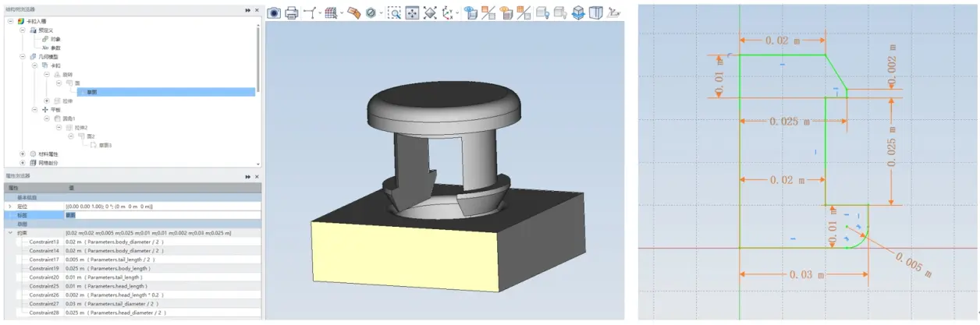Click the fit-all view diamond icon

[x=430, y=12]
